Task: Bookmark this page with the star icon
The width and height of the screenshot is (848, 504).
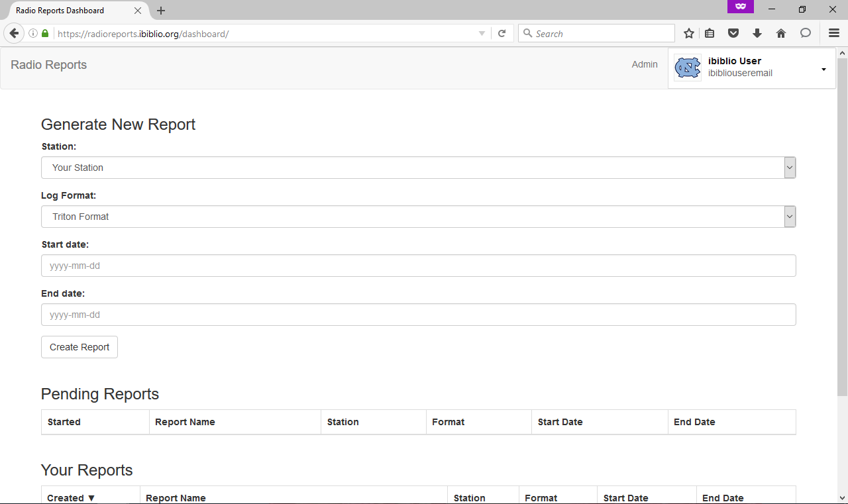Action: [x=689, y=34]
